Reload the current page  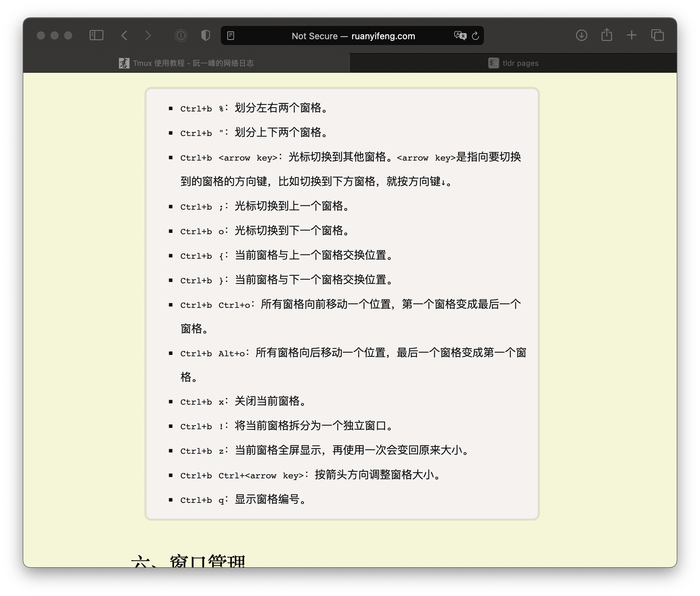pyautogui.click(x=475, y=35)
